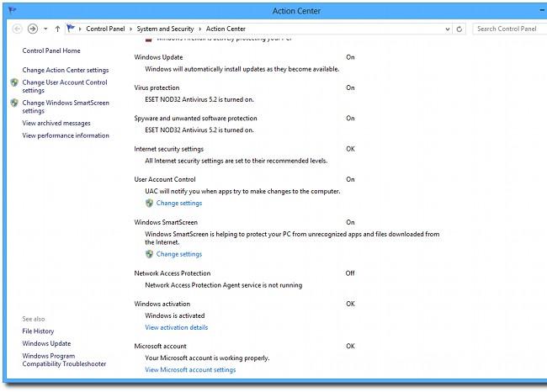Open the recent locations dropdown arrow
547x392 pixels.
click(45, 29)
